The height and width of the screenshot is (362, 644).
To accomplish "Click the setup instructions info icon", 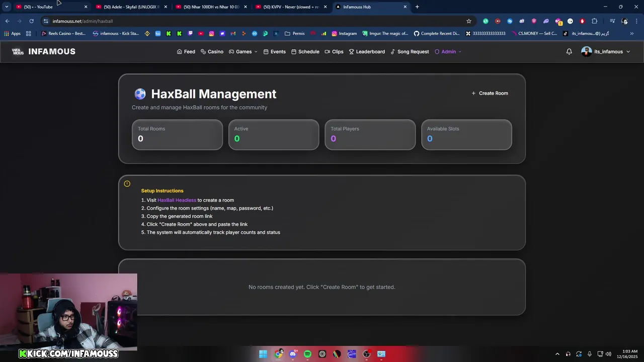I will [127, 184].
